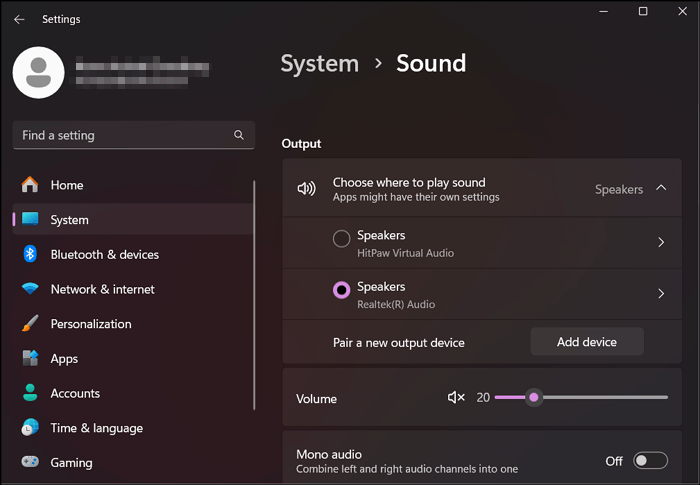The width and height of the screenshot is (700, 485).
Task: Select HitPaw Virtual Audio speakers radio button
Action: click(341, 238)
